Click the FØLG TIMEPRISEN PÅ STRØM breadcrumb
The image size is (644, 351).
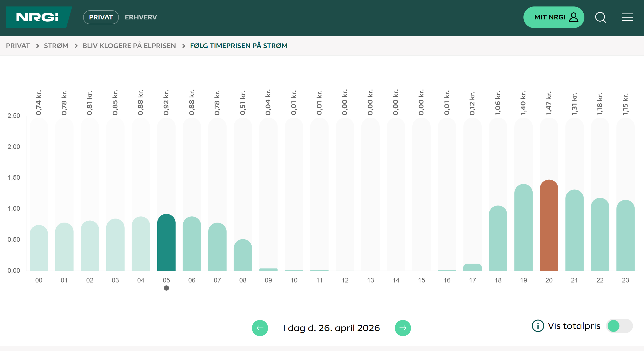tap(239, 46)
